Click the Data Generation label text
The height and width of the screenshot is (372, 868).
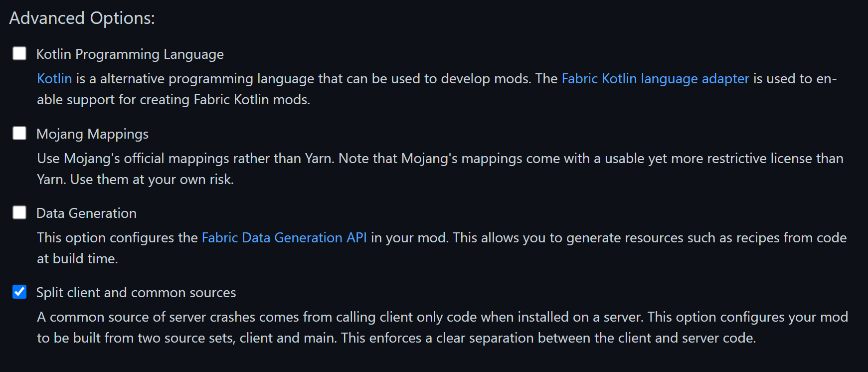tap(86, 213)
